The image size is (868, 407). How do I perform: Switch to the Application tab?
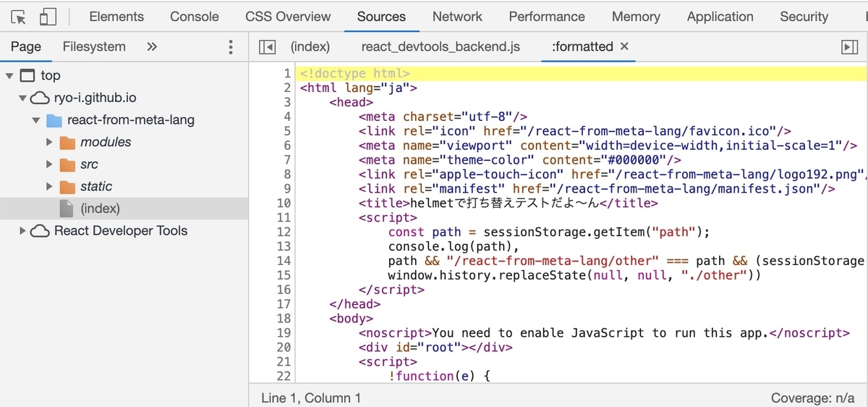(720, 17)
